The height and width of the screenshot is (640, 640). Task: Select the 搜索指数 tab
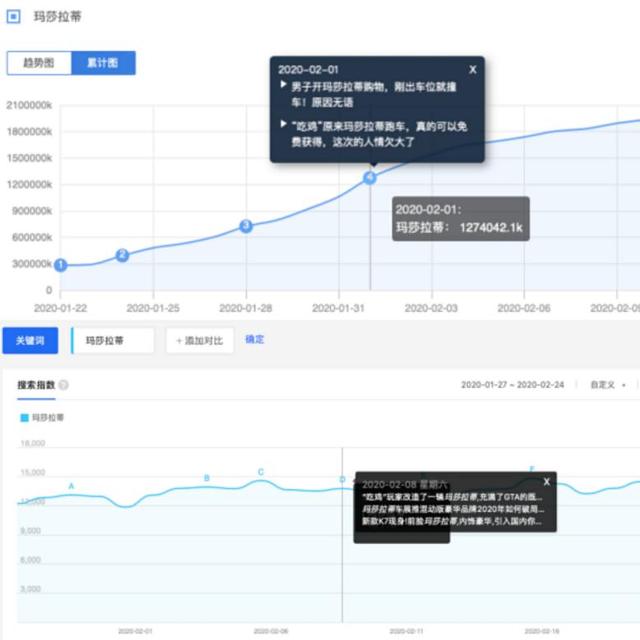35,385
